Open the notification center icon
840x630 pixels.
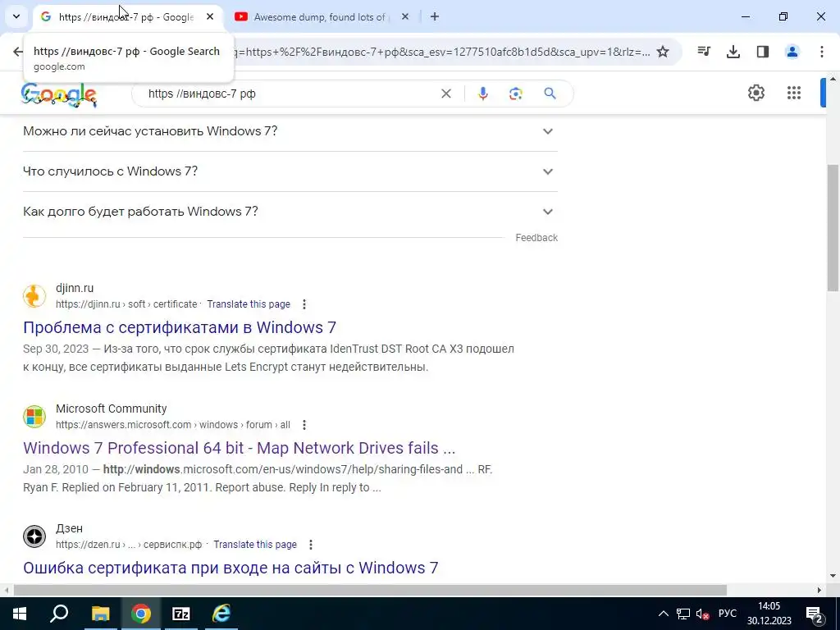click(815, 614)
